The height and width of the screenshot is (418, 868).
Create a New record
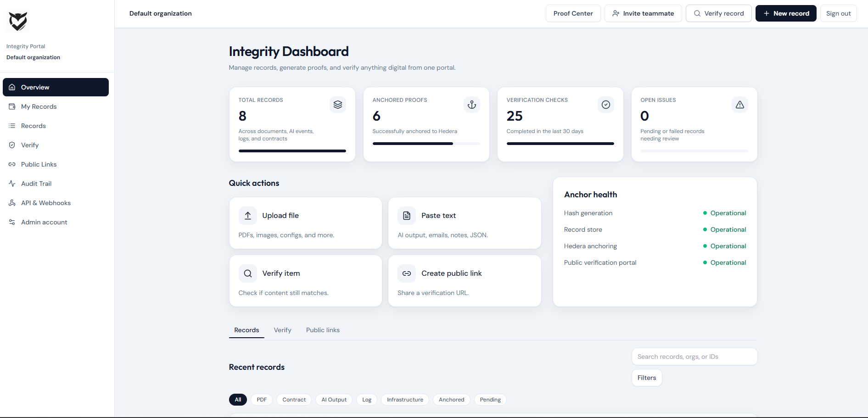tap(786, 13)
